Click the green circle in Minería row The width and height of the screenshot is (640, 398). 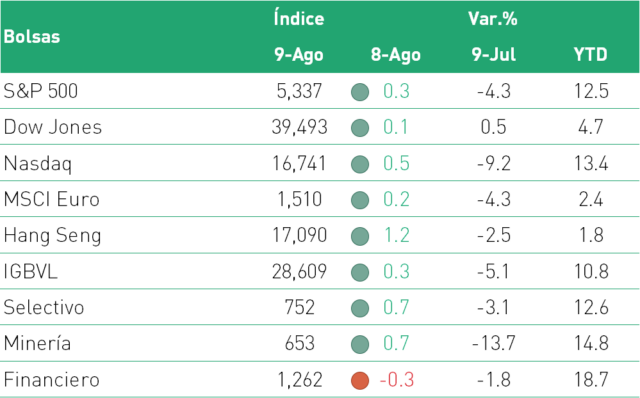[360, 344]
